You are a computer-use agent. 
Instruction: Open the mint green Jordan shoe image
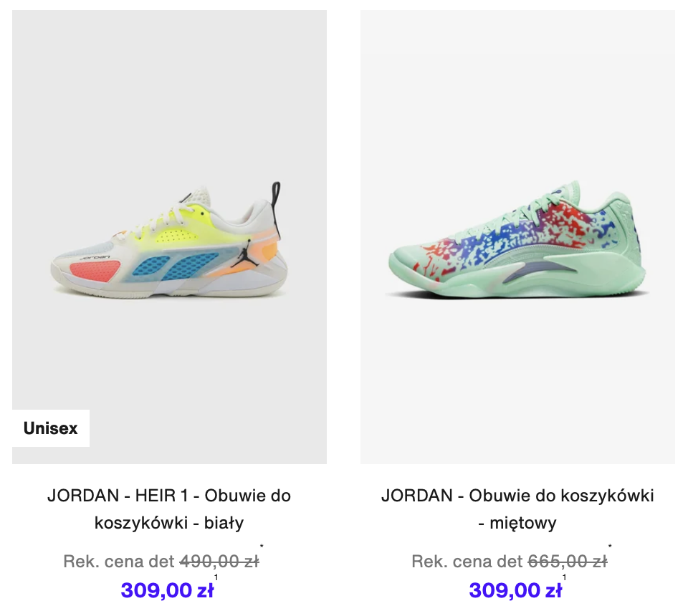517,237
